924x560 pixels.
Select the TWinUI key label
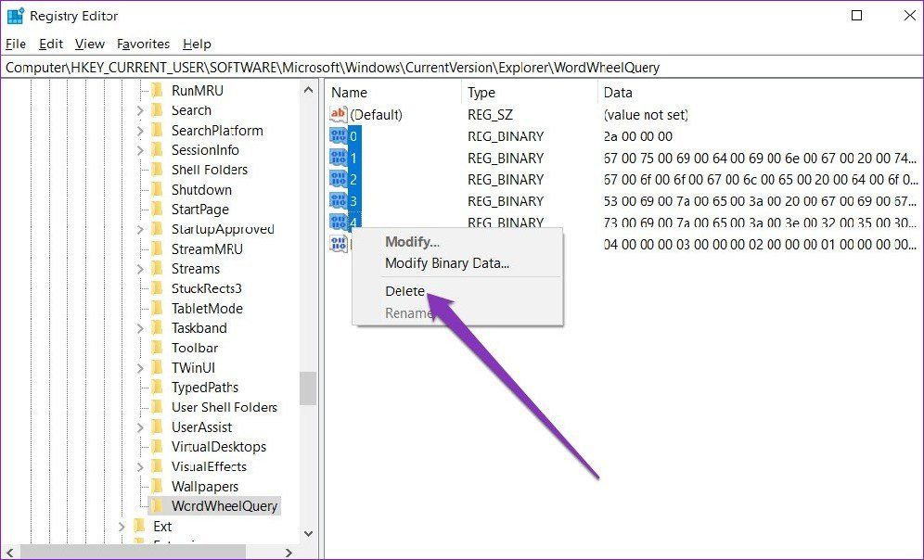[193, 368]
